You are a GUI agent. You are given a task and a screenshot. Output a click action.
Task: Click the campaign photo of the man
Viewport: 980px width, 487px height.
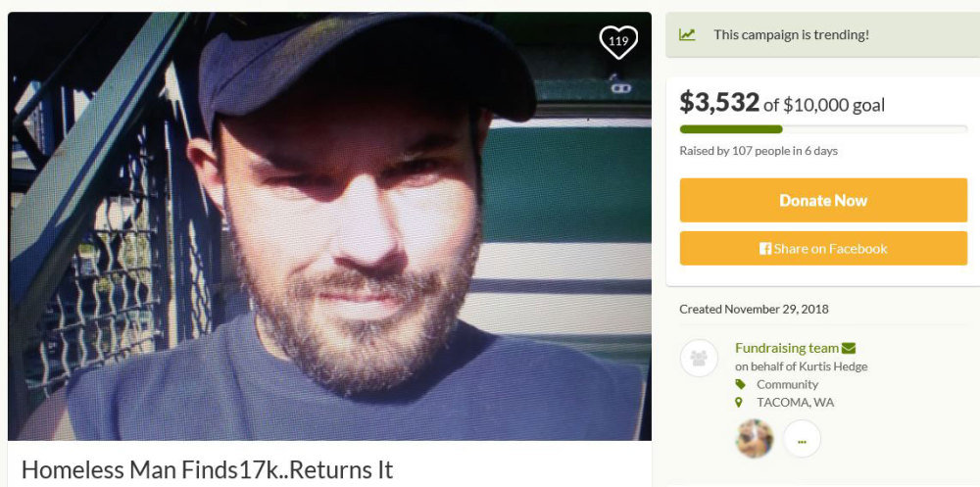(329, 225)
